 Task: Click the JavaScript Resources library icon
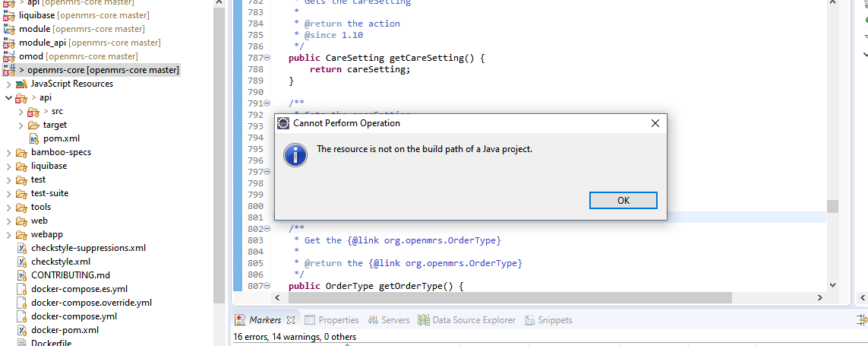point(21,84)
